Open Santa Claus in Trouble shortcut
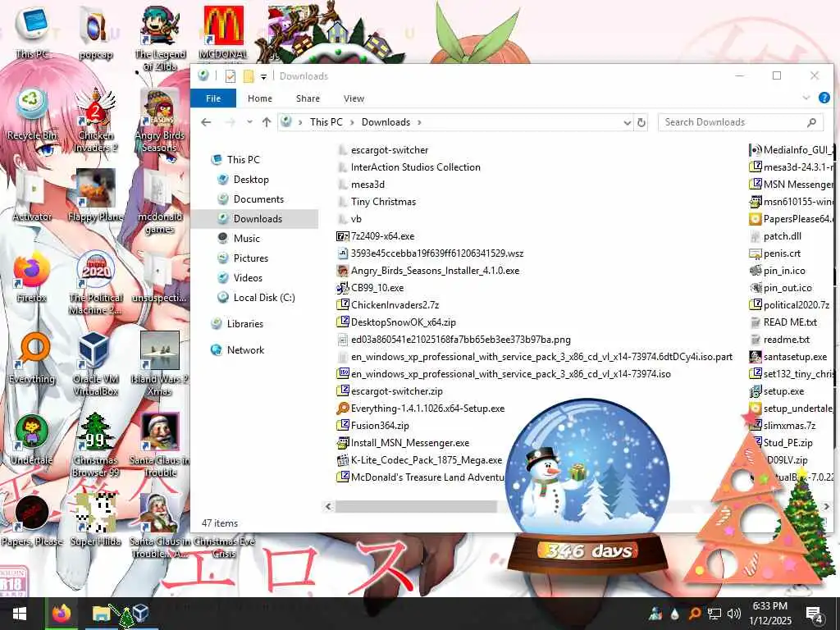Screen dimensions: 840x630 point(160,445)
